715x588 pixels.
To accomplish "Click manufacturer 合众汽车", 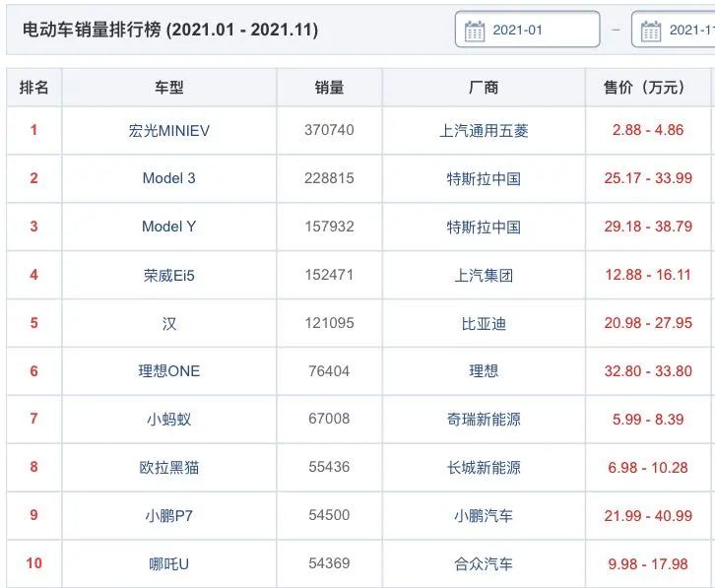I will click(484, 564).
